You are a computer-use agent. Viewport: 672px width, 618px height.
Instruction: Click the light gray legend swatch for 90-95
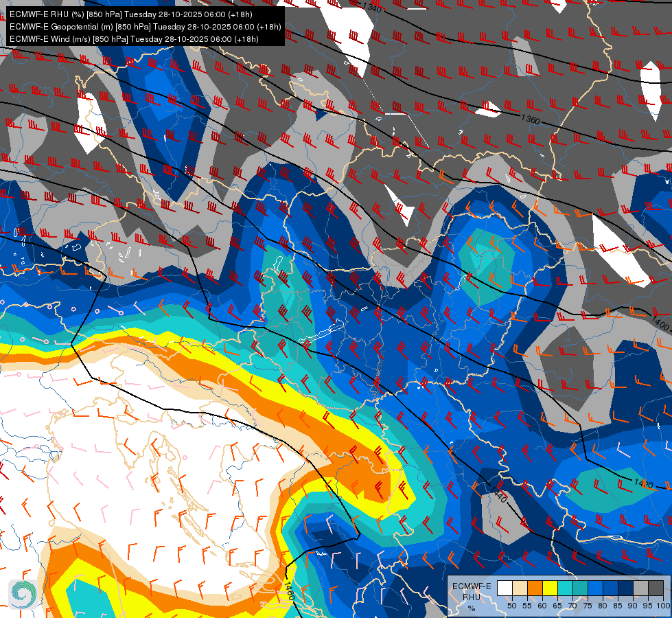[640, 588]
